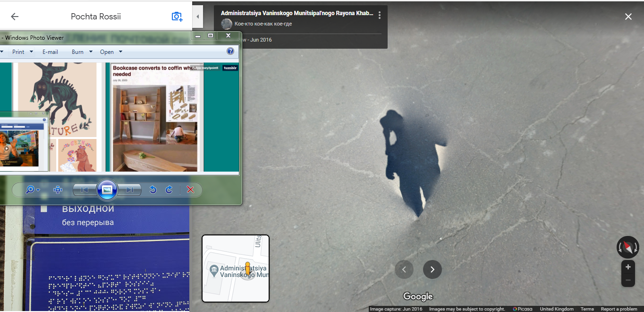Go to the next Street View photo
644x312 pixels.
tap(432, 269)
